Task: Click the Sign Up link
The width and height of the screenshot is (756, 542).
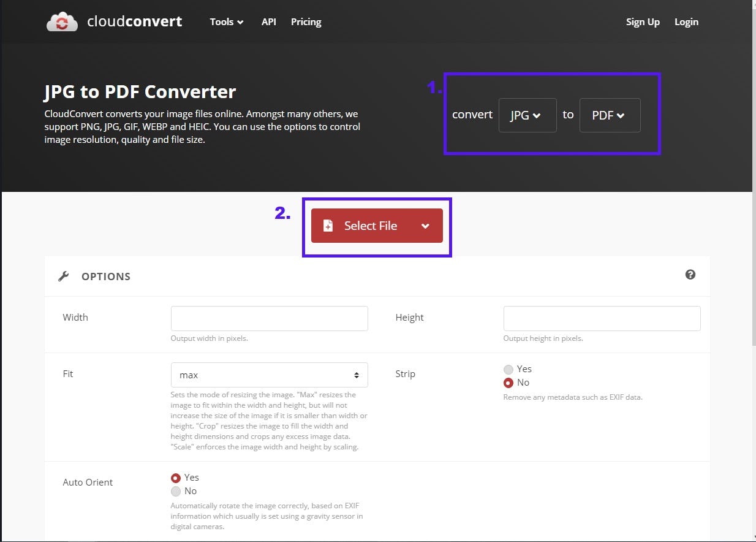Action: coord(643,22)
